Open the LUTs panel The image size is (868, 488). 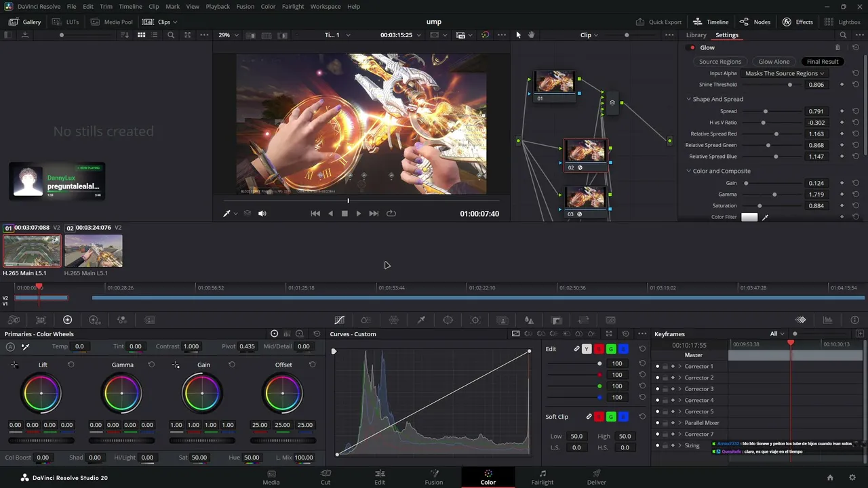pos(65,22)
